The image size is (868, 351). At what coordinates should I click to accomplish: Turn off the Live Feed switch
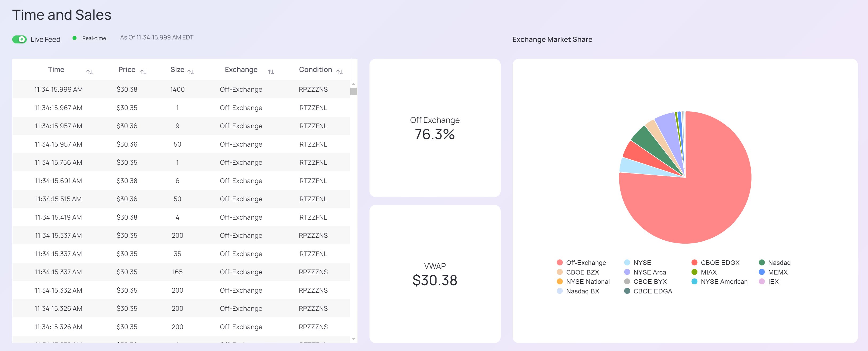coord(19,39)
